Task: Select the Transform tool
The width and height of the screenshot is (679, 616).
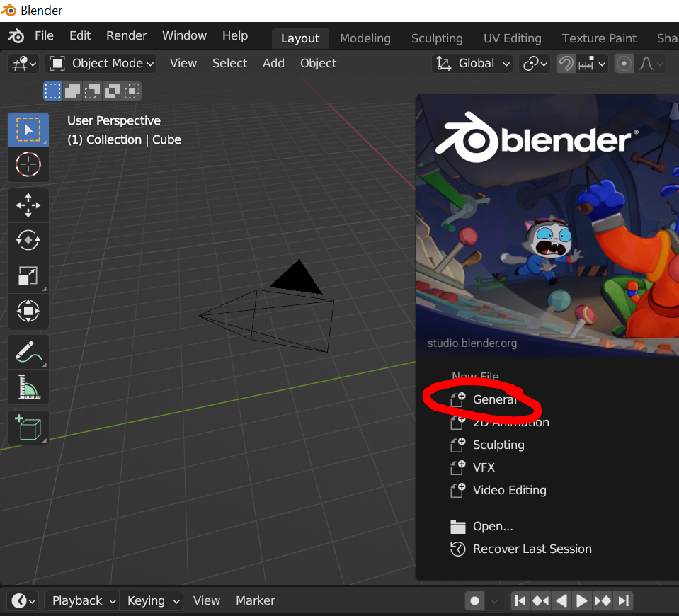Action: click(28, 311)
